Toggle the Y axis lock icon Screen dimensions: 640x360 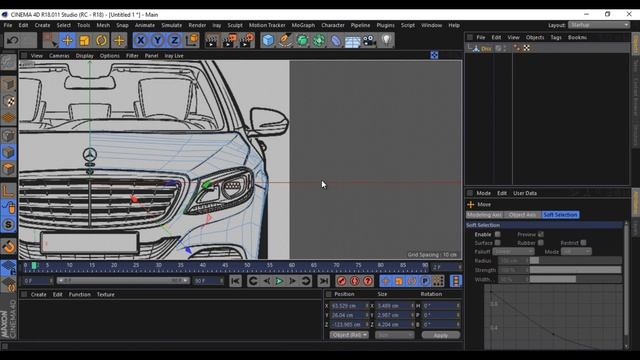pyautogui.click(x=158, y=40)
